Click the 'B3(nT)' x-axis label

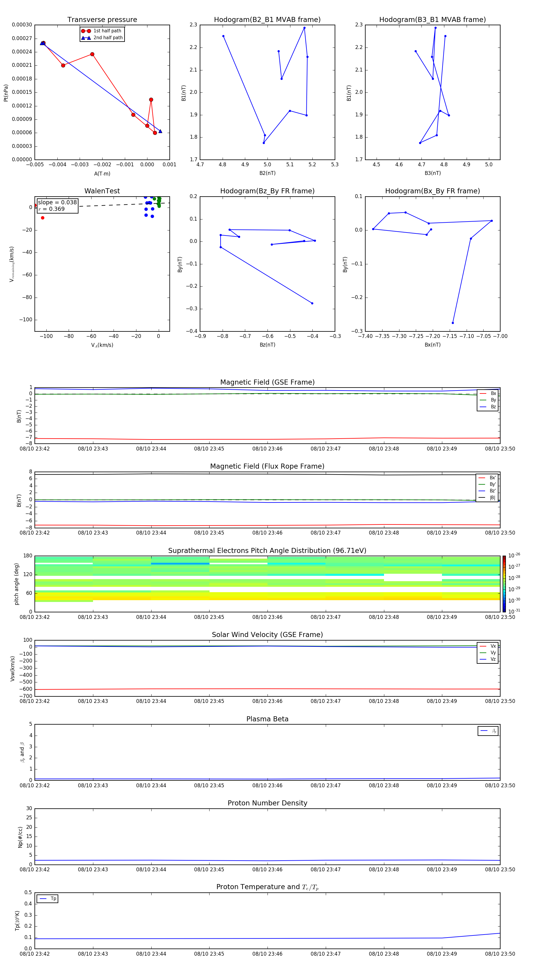pos(432,173)
